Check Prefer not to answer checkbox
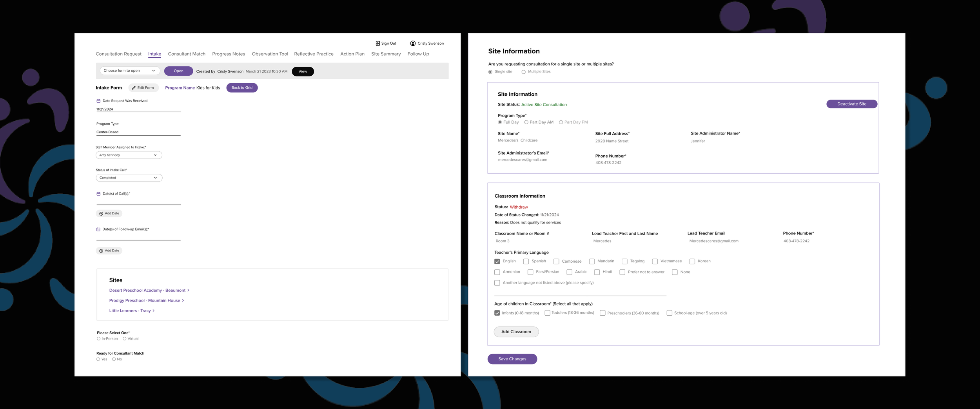The image size is (980, 409). coord(622,272)
